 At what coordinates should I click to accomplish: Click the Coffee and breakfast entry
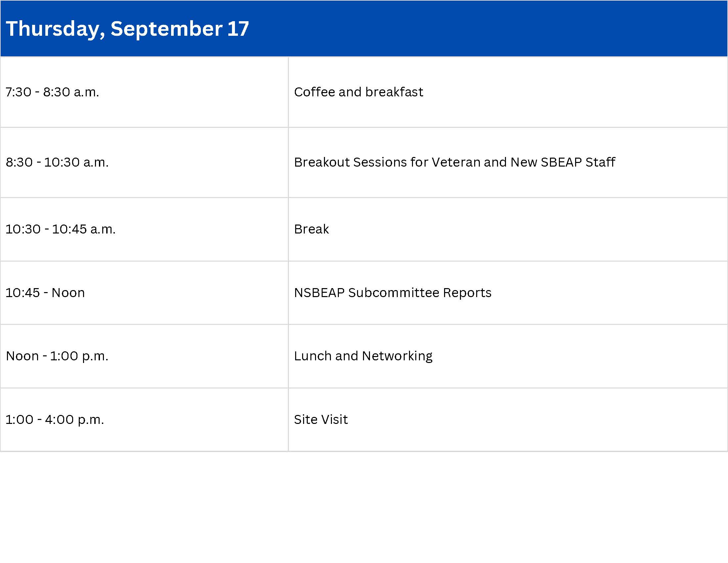click(x=358, y=92)
